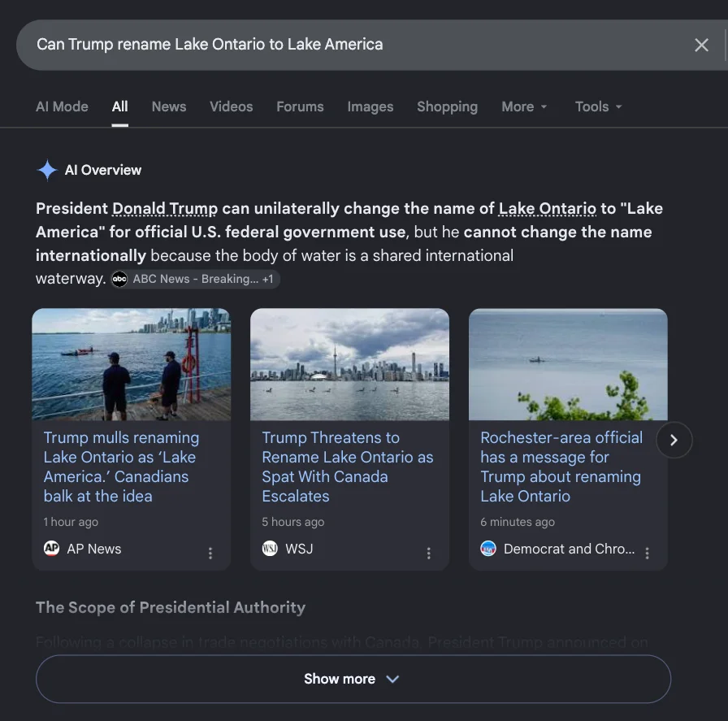Click the '6 minutes ago' timestamp
728x721 pixels.
[x=518, y=522]
